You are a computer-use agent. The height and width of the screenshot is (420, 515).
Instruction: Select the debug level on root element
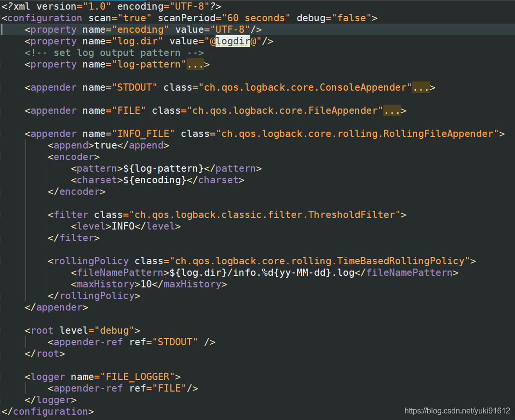point(116,330)
